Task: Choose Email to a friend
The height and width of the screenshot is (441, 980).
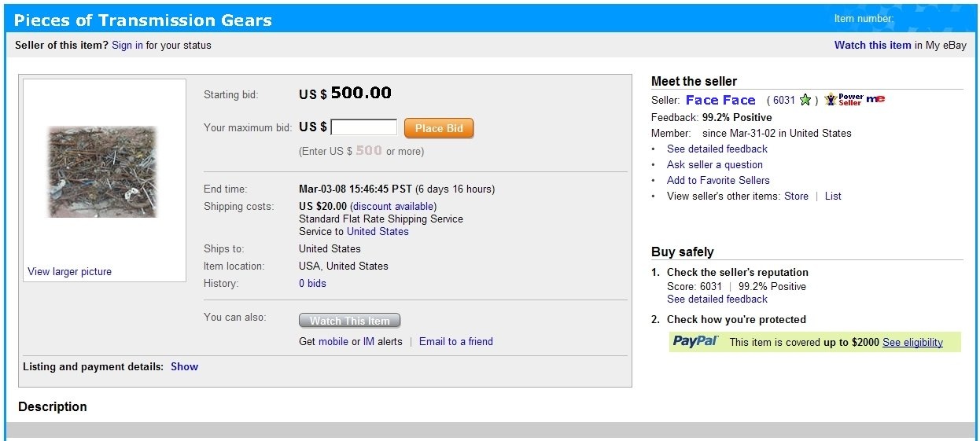Action: coord(456,341)
